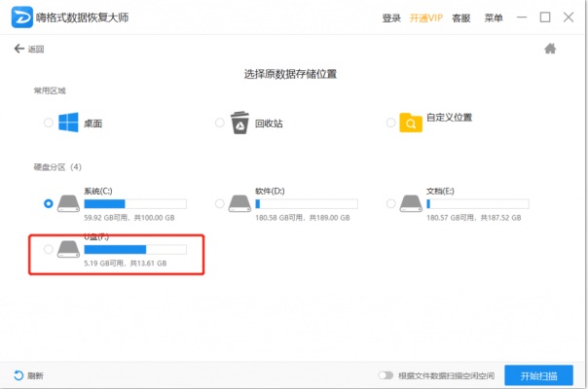
Task: Select the 回收站 radio button
Action: tap(220, 124)
